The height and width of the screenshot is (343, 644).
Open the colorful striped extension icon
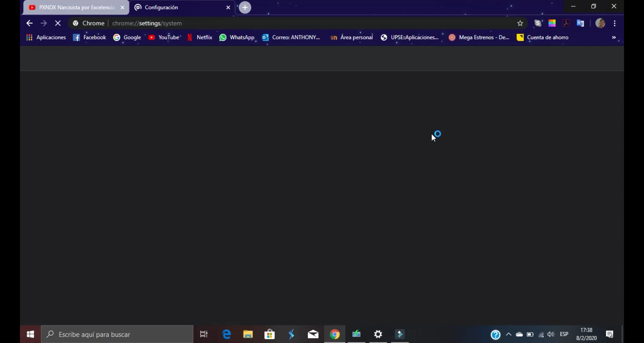coord(552,23)
